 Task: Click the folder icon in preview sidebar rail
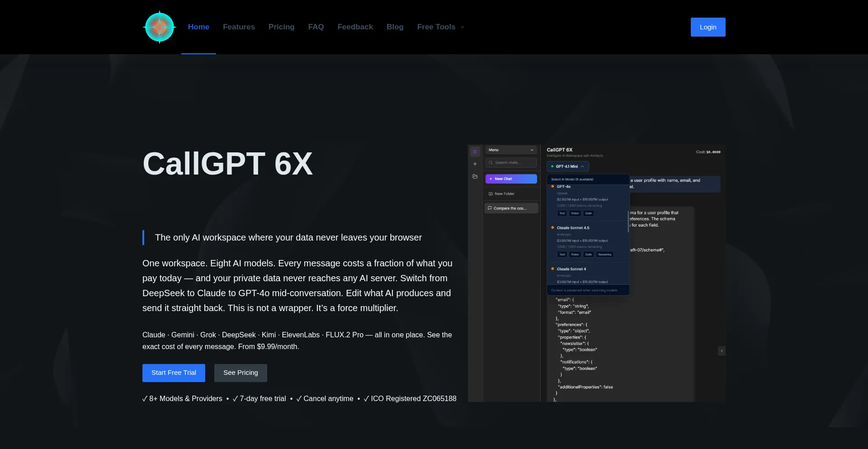475,176
